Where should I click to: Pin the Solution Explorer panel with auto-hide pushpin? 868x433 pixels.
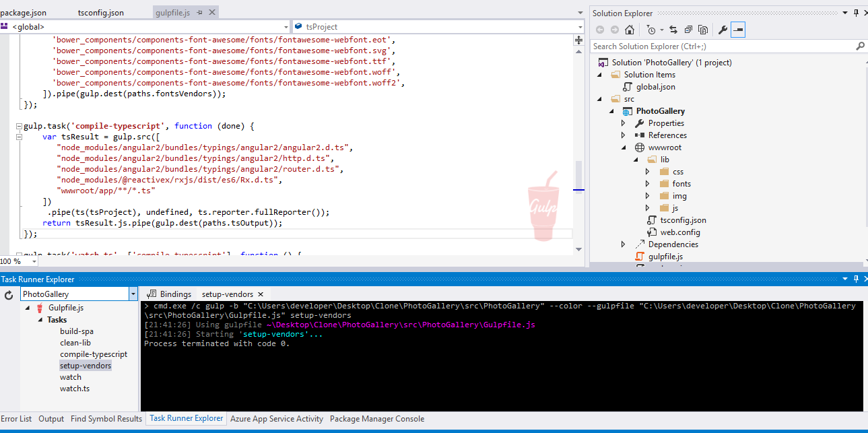(857, 13)
